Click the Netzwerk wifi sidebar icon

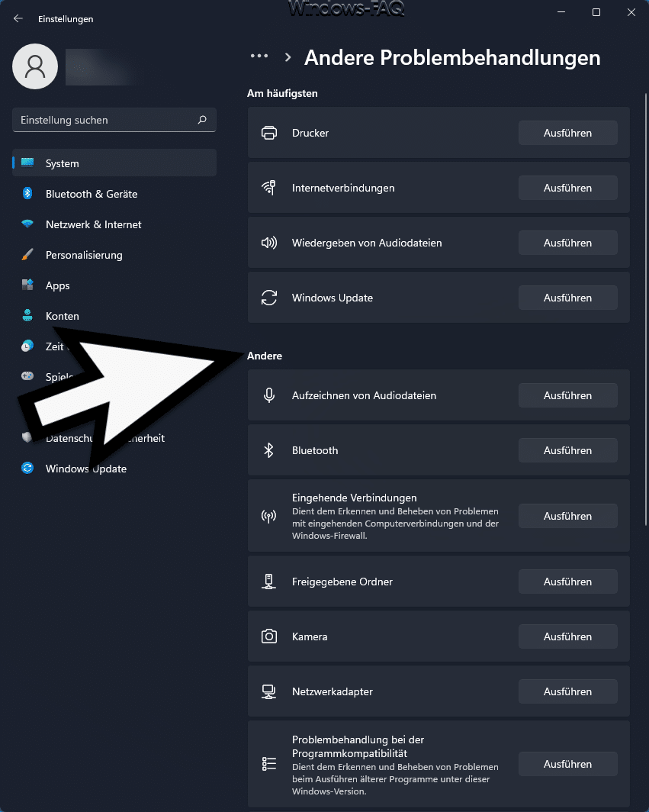coord(27,224)
